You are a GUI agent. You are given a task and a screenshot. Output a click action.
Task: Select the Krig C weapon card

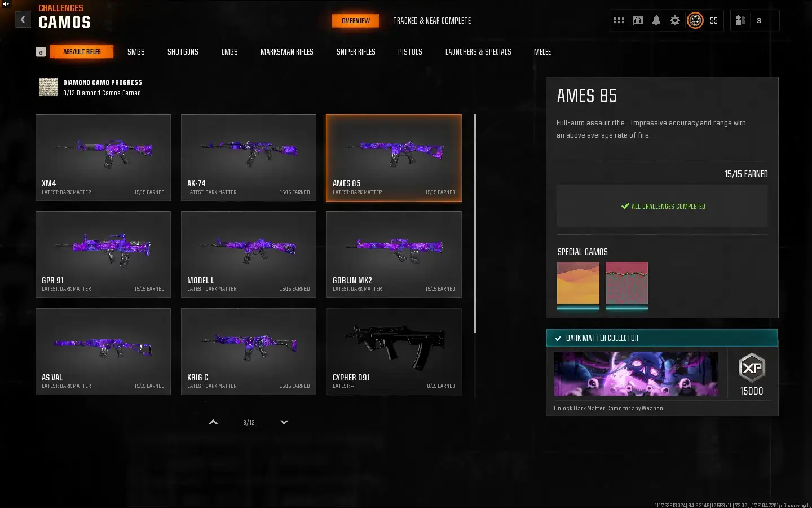click(249, 352)
